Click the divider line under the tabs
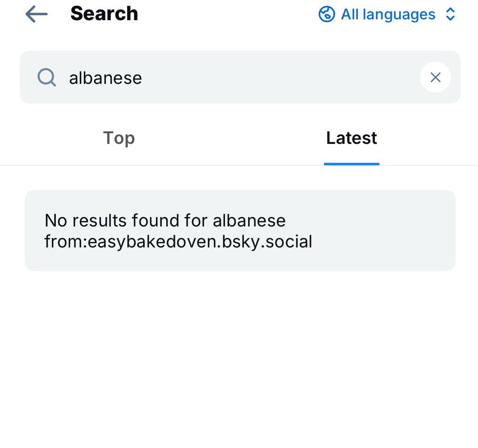 (164, 166)
